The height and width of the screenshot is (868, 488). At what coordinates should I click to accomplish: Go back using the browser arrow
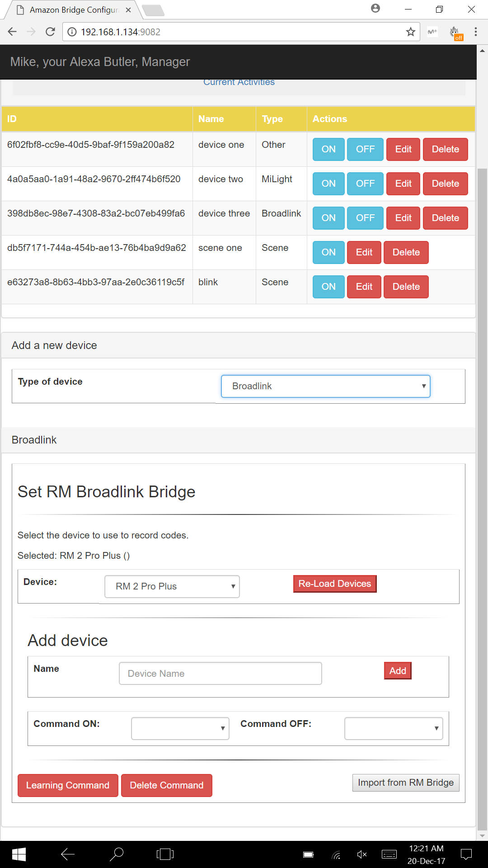(x=12, y=32)
